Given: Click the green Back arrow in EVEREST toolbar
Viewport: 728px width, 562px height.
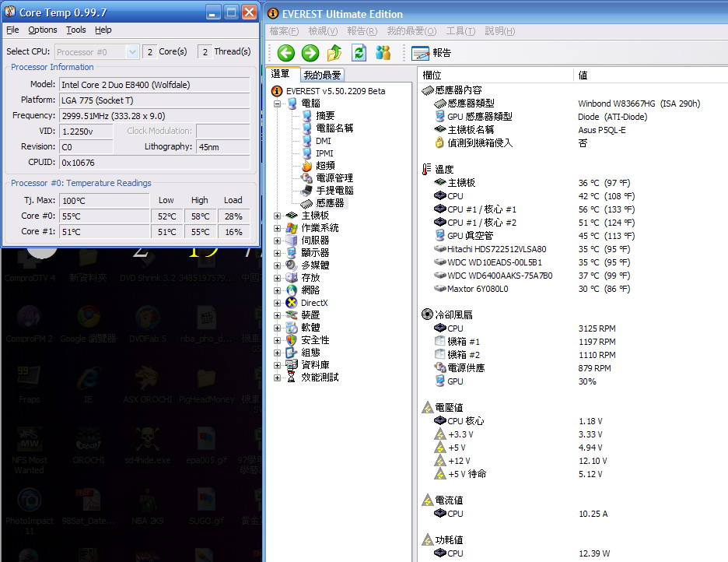Looking at the screenshot, I should coord(286,53).
